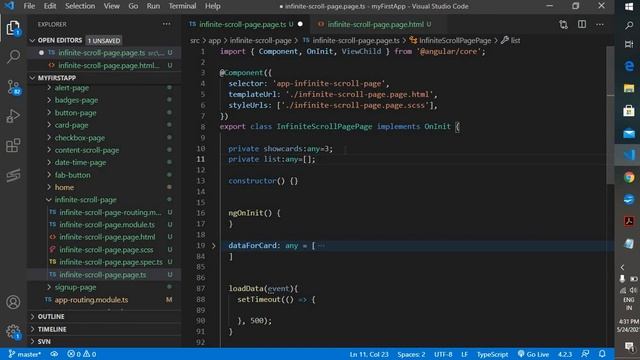Change indentation via Spaces: 2
The image size is (640, 360).
click(x=411, y=354)
